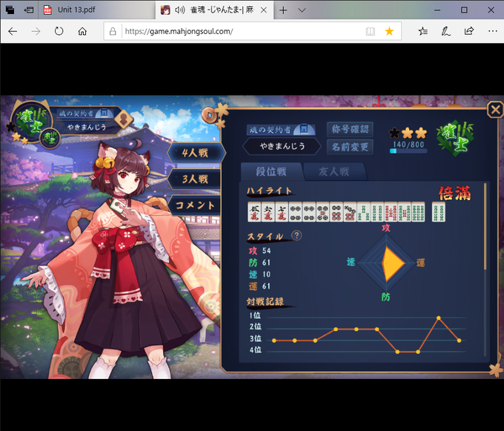The width and height of the screenshot is (504, 431).
Task: Click the orange diamond profile icon by name
Action: [124, 119]
